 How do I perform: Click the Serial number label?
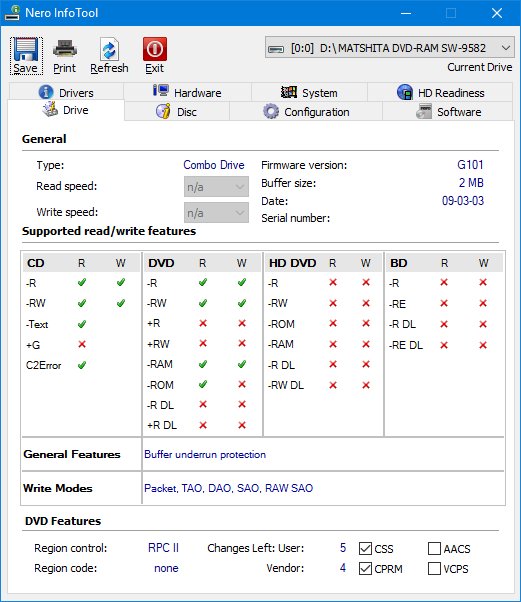tap(296, 218)
